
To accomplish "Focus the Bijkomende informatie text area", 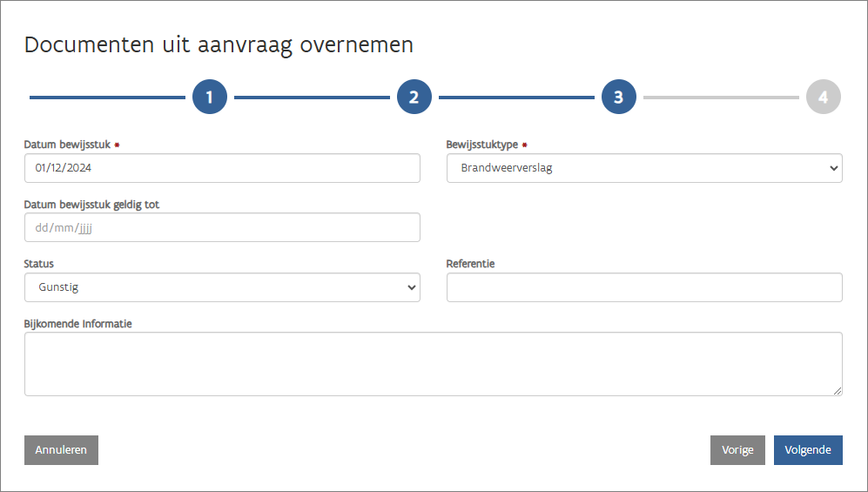I will pos(433,364).
